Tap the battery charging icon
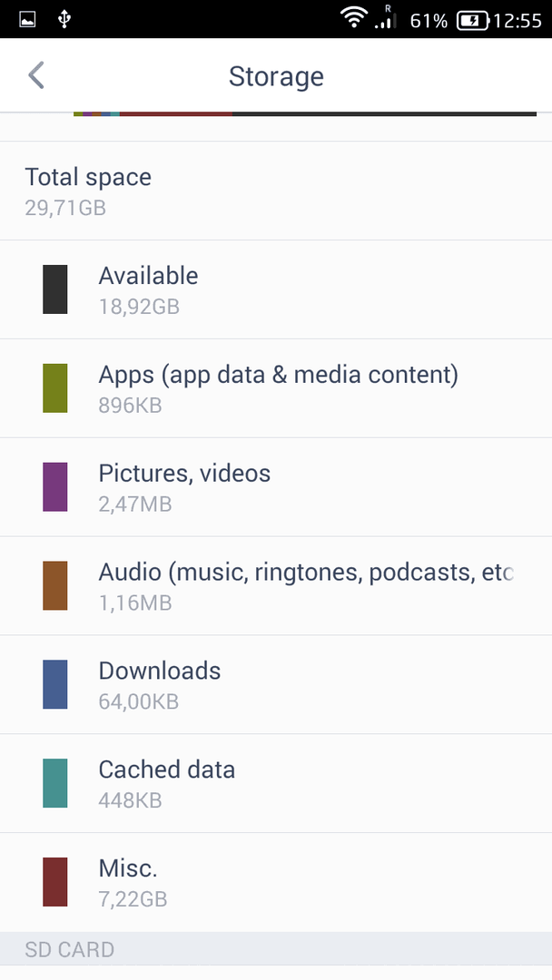 pos(472,21)
